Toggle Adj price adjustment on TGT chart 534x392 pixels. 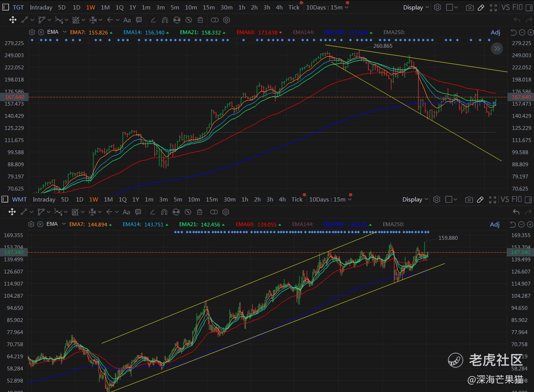[x=495, y=33]
